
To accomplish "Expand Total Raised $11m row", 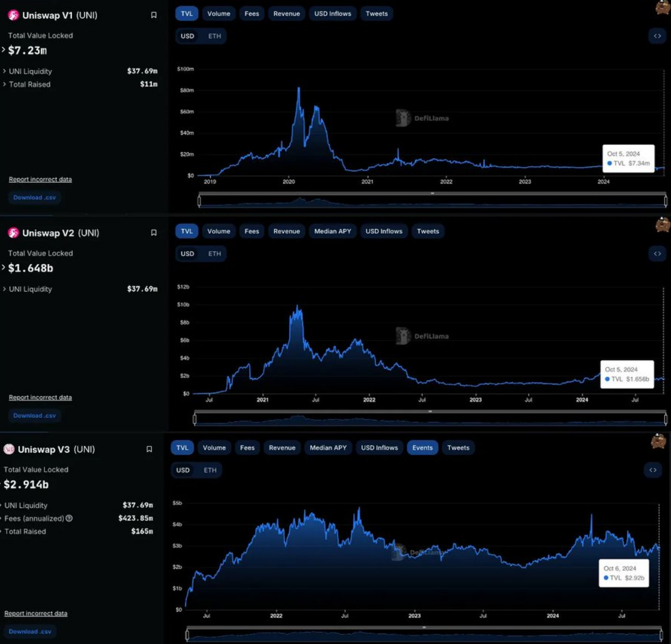I will pos(4,84).
